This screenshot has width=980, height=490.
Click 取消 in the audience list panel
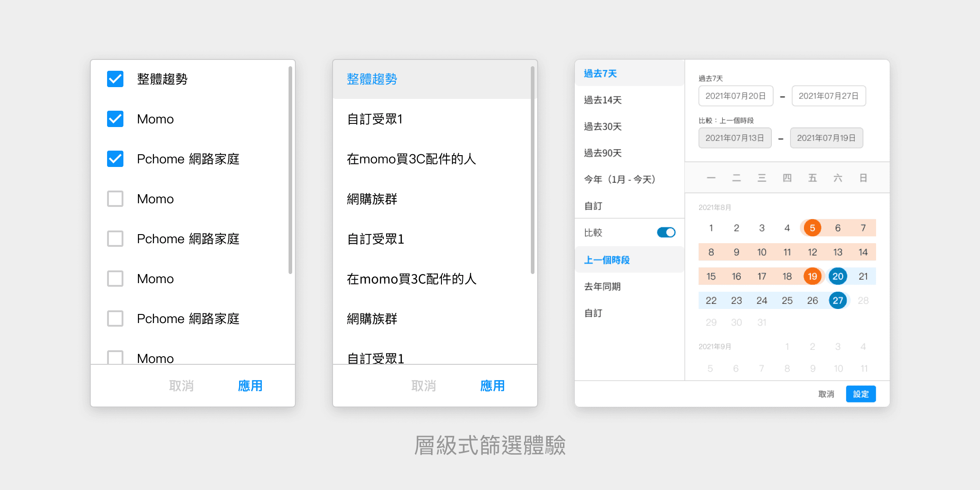pyautogui.click(x=423, y=386)
